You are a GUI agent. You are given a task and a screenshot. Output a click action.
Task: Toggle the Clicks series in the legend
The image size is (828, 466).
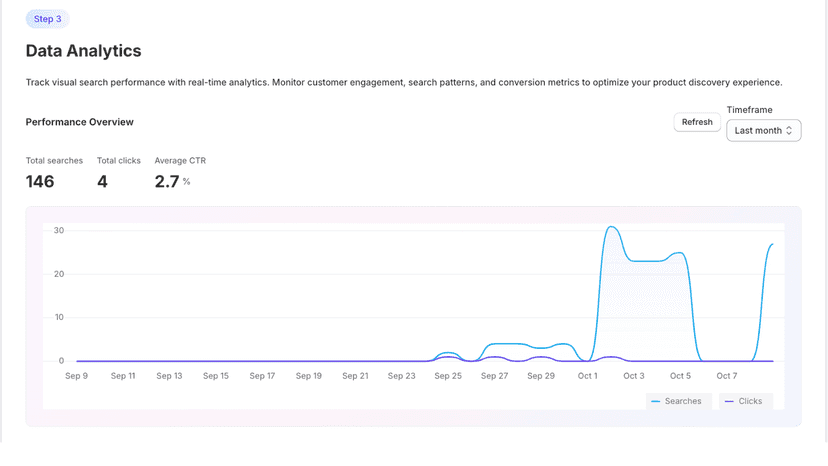[746, 401]
